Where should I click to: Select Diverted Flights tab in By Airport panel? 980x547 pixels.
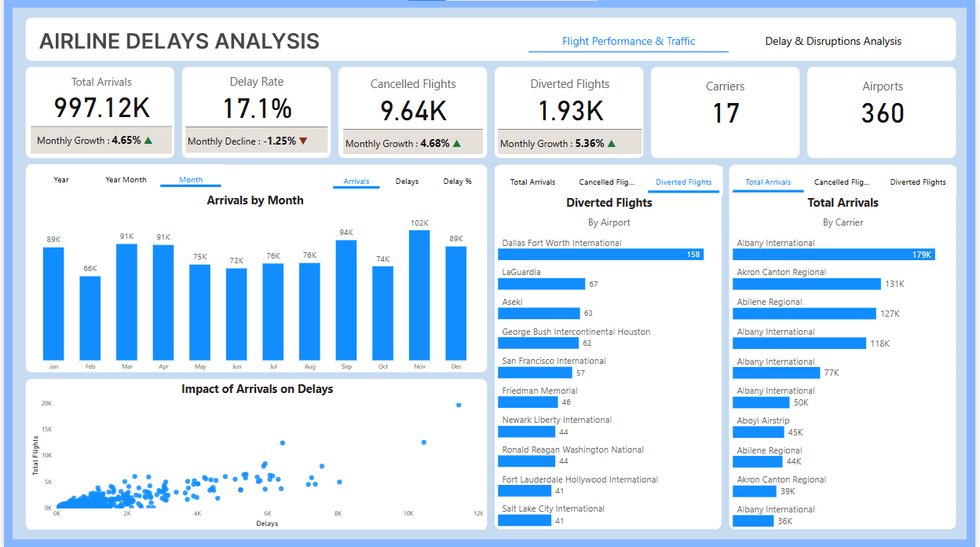pos(683,182)
